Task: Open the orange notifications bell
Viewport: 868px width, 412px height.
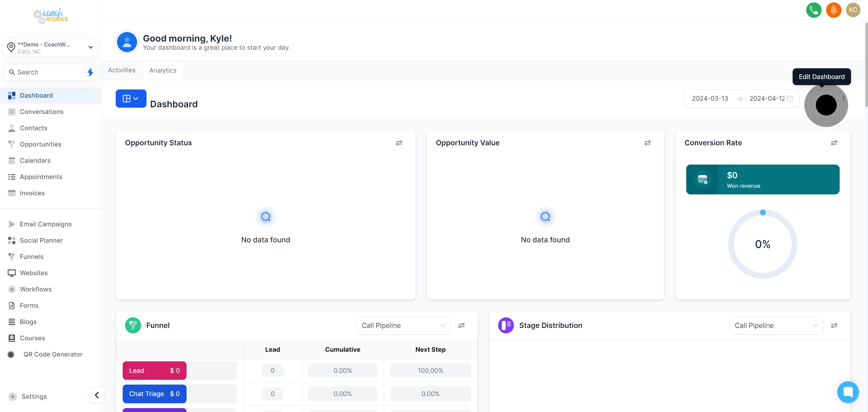Action: click(x=833, y=10)
